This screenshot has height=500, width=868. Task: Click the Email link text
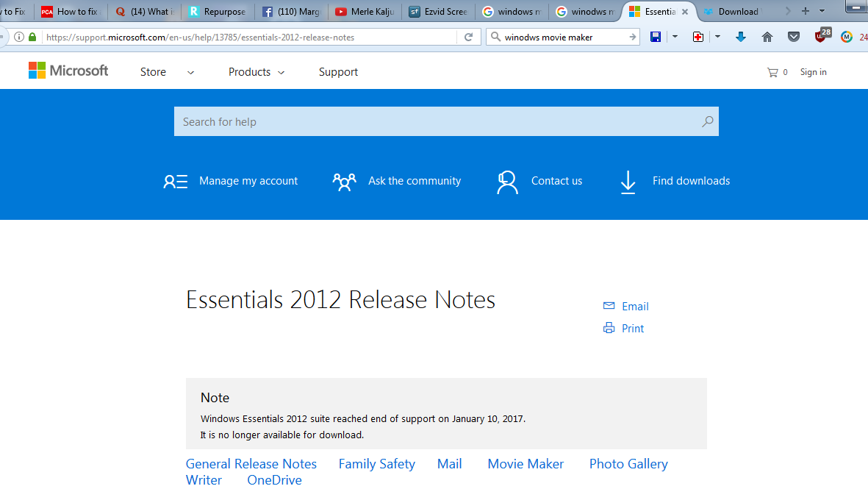point(635,306)
